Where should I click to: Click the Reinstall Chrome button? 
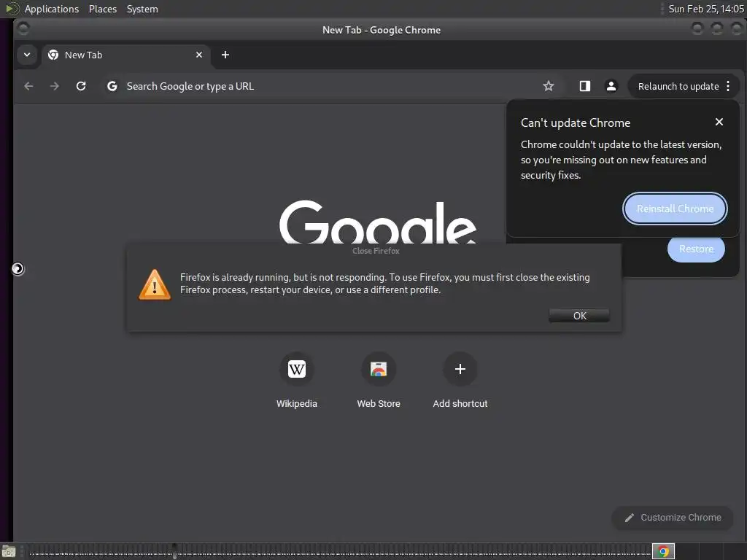[x=675, y=209]
